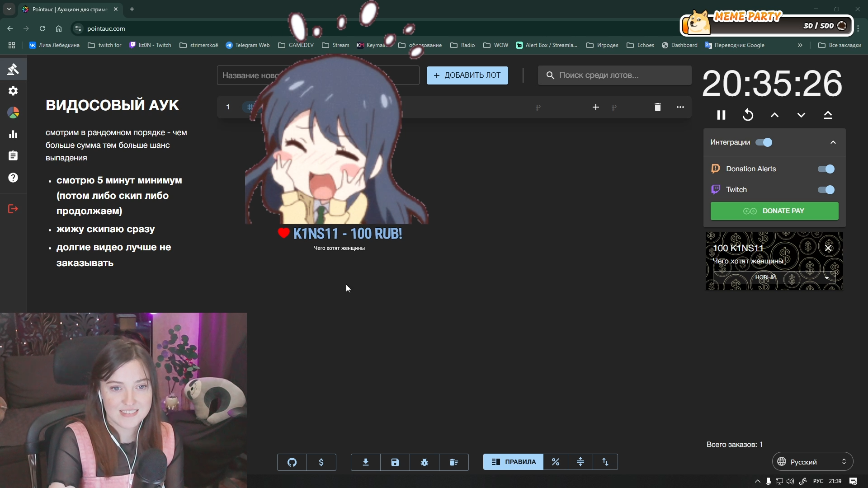This screenshot has width=868, height=488.
Task: Click the bug report icon
Action: click(x=425, y=462)
